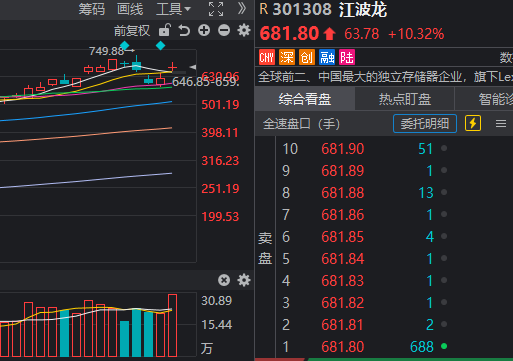Click the 全速盘口 (手) header label
The image size is (513, 361).
coord(301,124)
